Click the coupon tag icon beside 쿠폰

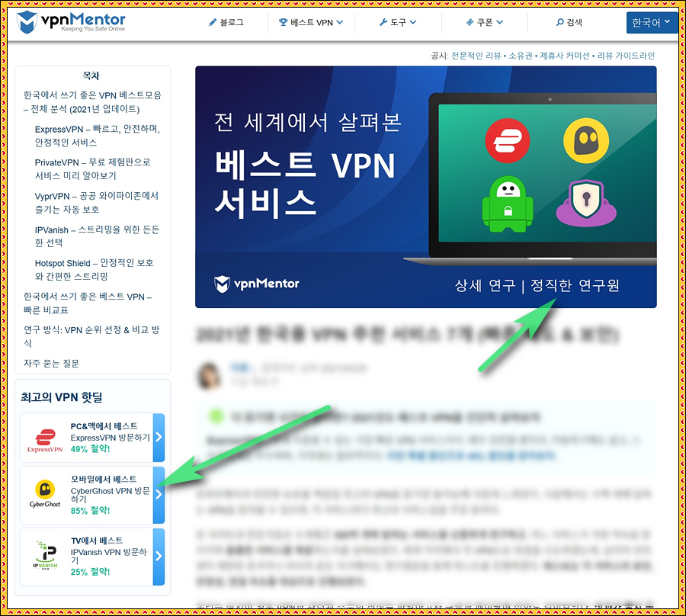470,22
